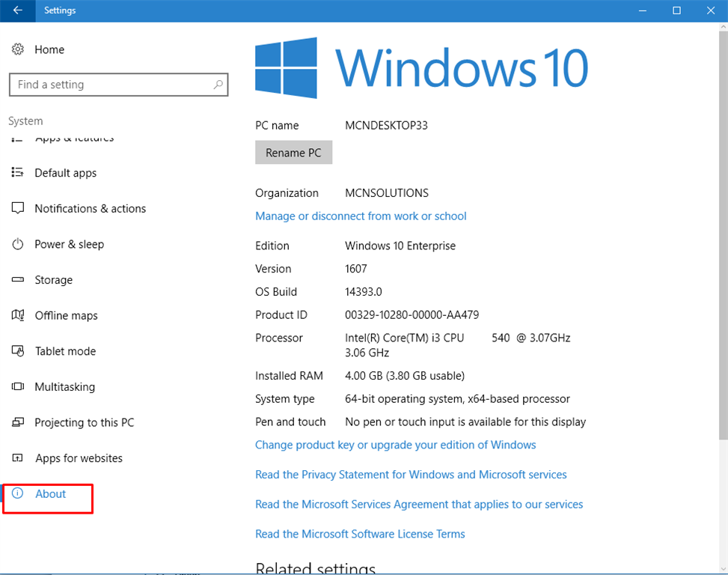Click the scrollbar up arrow

click(x=723, y=26)
